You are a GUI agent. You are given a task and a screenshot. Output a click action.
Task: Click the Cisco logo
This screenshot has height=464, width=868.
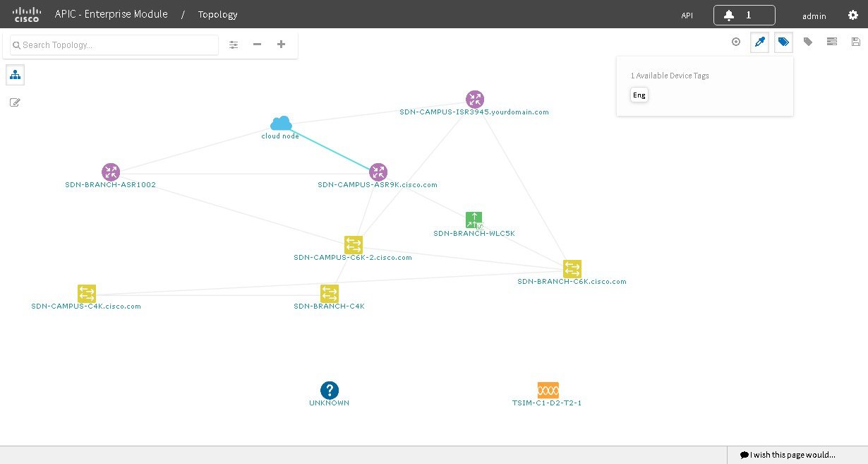pyautogui.click(x=28, y=14)
